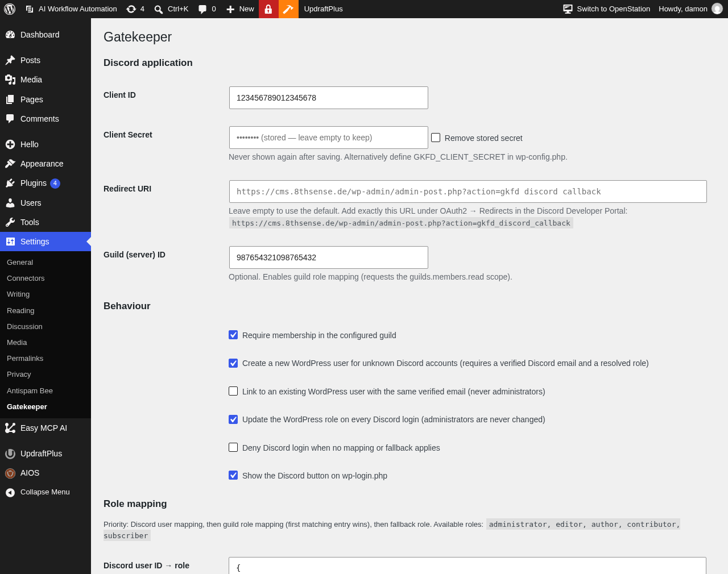
Task: Enable Deny Discord login when no mapping
Action: 233,447
